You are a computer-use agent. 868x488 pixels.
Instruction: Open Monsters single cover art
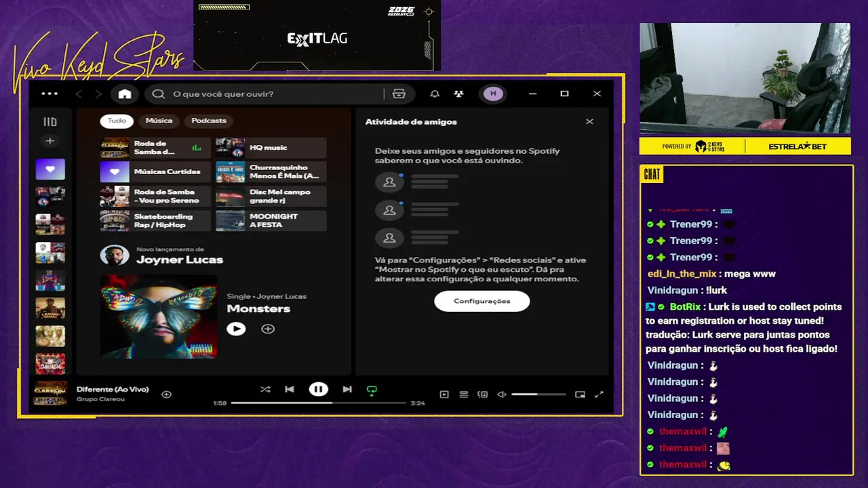(159, 317)
